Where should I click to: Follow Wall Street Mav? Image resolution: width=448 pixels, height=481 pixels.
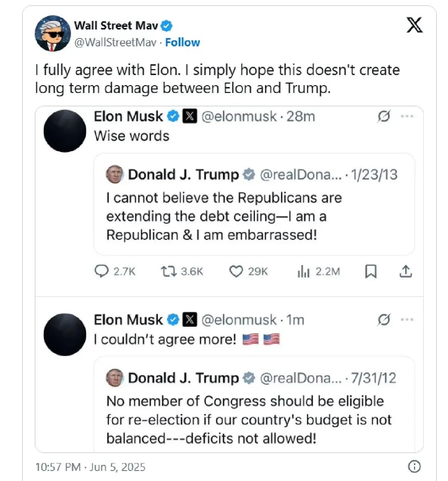click(x=183, y=43)
